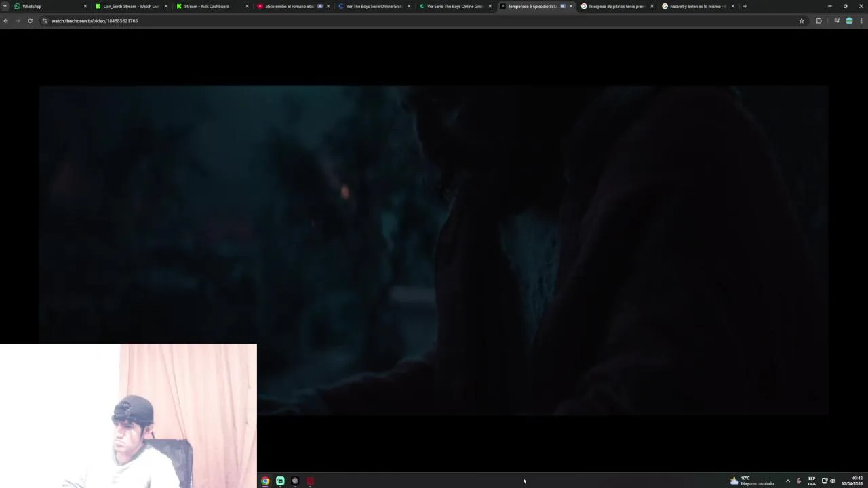Reload the current page

click(x=30, y=21)
